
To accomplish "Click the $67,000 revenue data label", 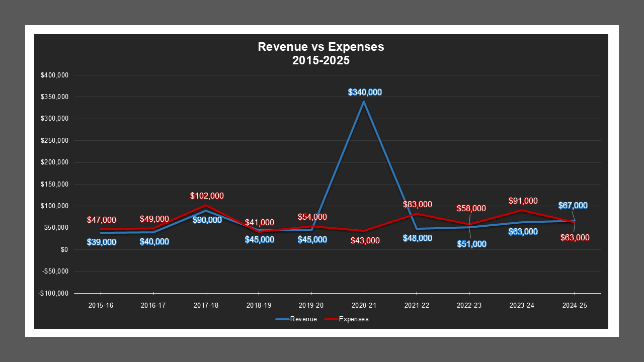I will coord(573,205).
